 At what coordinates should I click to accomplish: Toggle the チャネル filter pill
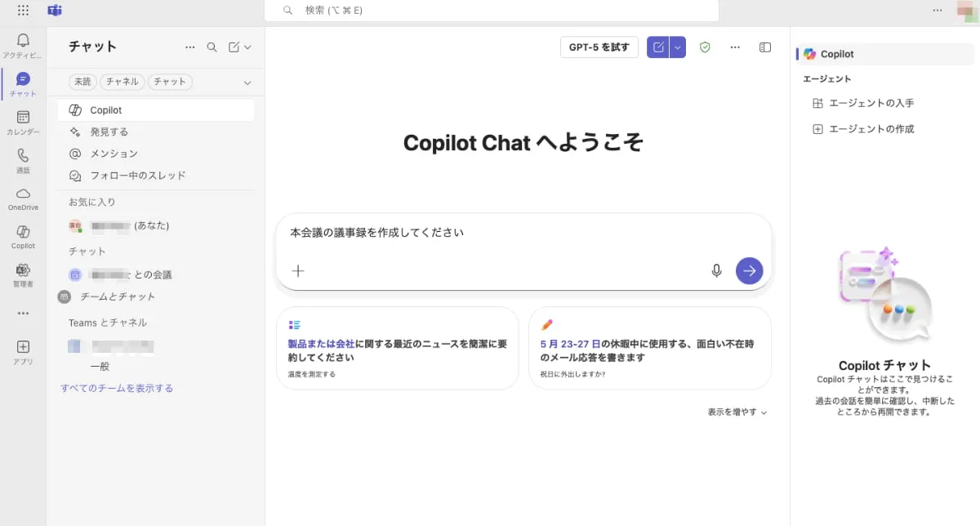[x=122, y=82]
